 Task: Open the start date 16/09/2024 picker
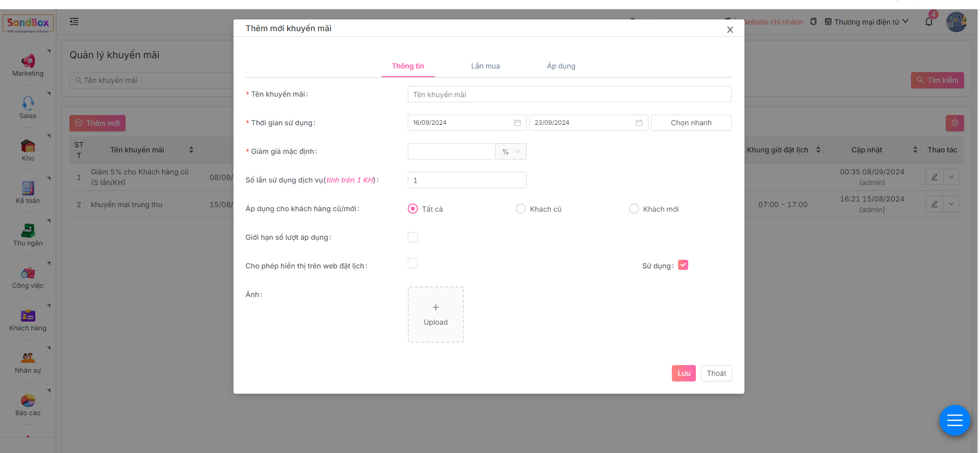point(466,123)
